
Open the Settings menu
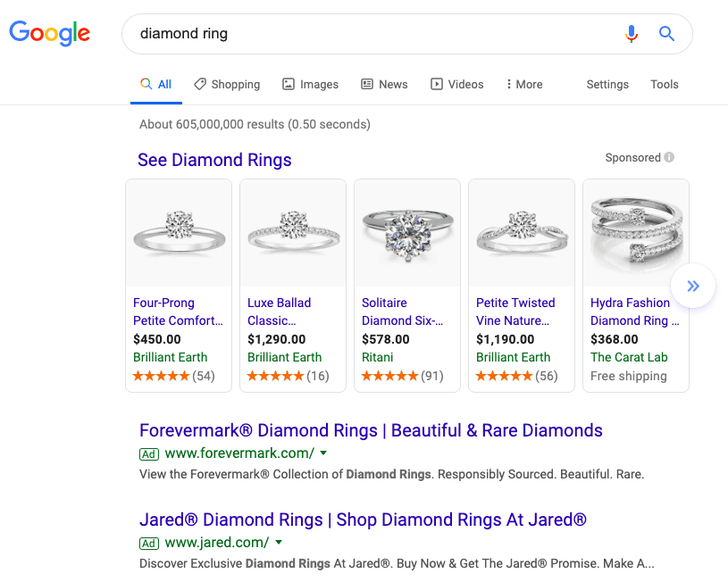(x=607, y=84)
